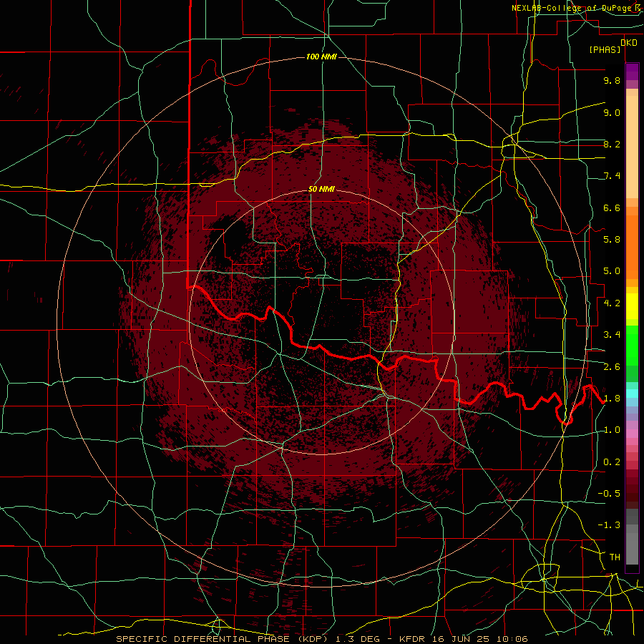
Task: Click the 100 NMI range ring label
Action: click(321, 57)
